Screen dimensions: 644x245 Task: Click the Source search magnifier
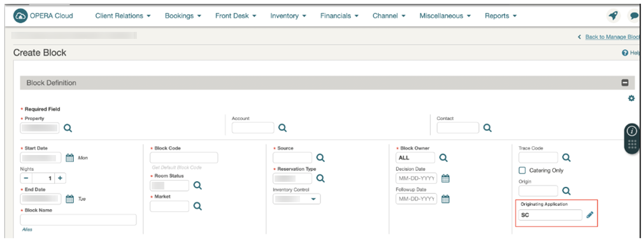click(320, 158)
